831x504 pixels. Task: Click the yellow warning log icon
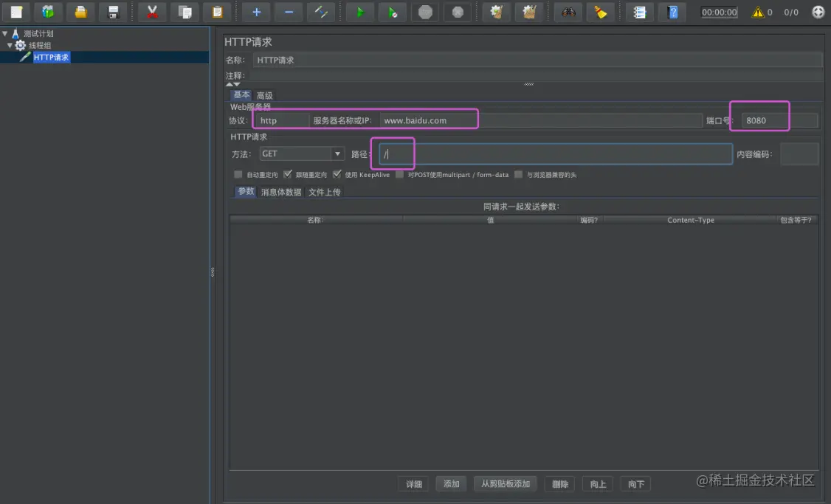pos(758,12)
